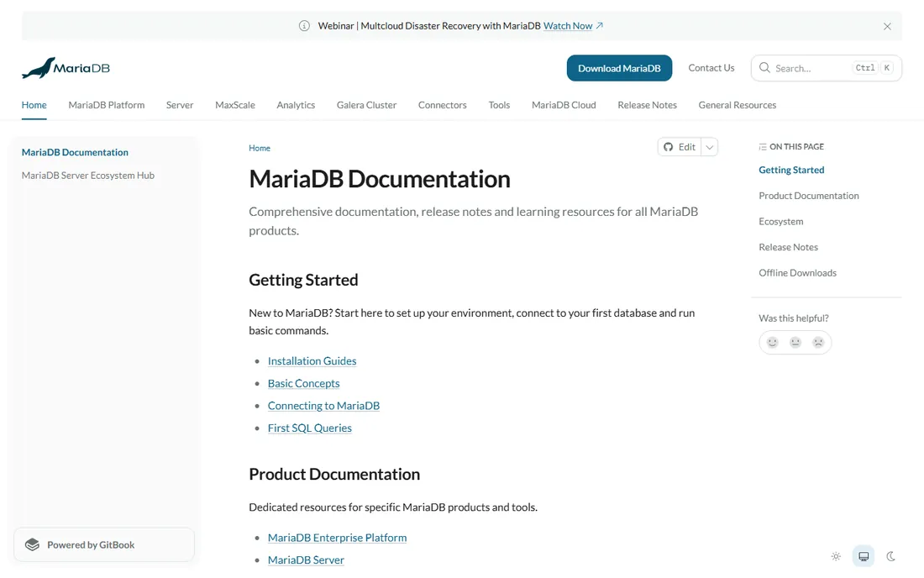
Task: Click the Download MariaDB button
Action: pos(619,68)
